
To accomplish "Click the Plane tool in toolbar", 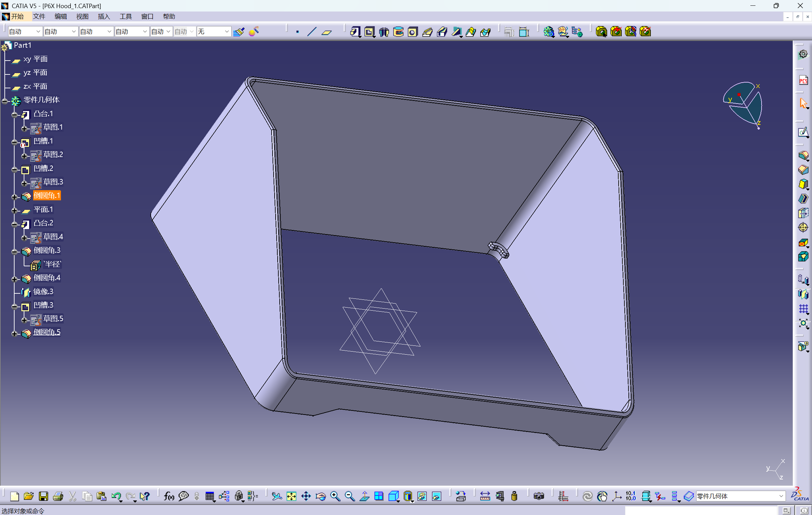I will 326,32.
